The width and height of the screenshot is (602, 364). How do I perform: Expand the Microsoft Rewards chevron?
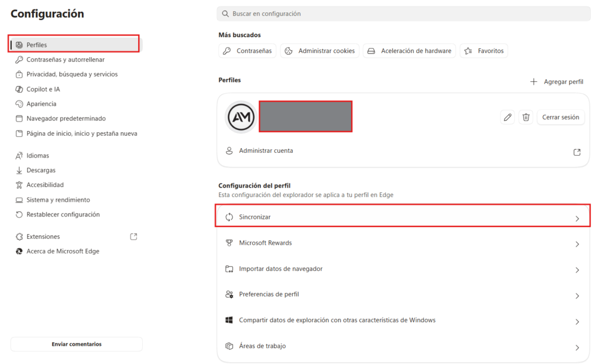pyautogui.click(x=577, y=244)
